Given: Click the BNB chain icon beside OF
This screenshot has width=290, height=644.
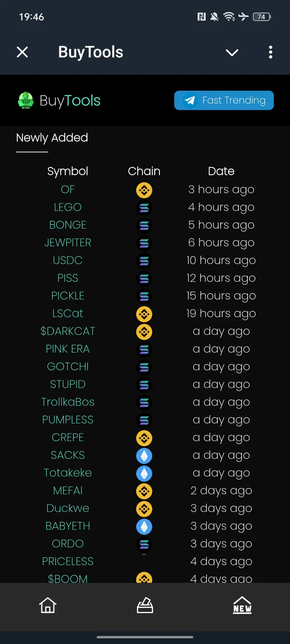Looking at the screenshot, I should coord(144,190).
